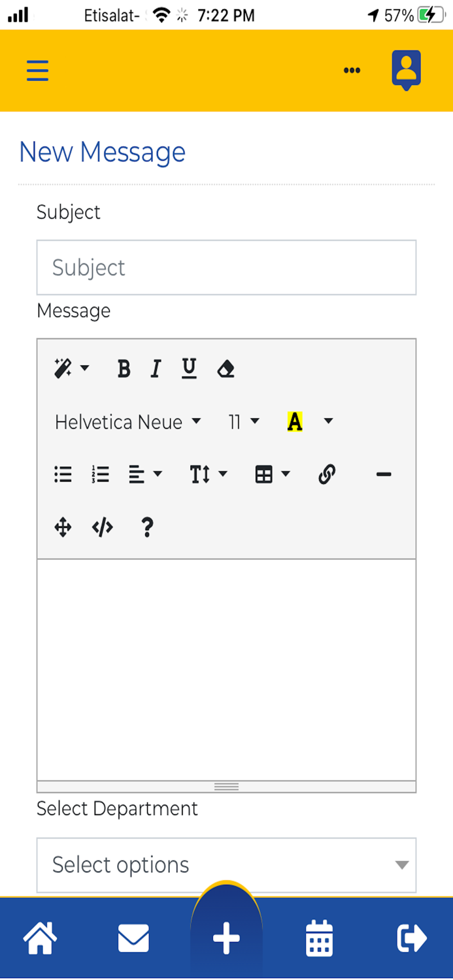Viewport: 453px width, 980px height.
Task: Click the eraser remove-formatting icon
Action: click(x=226, y=369)
